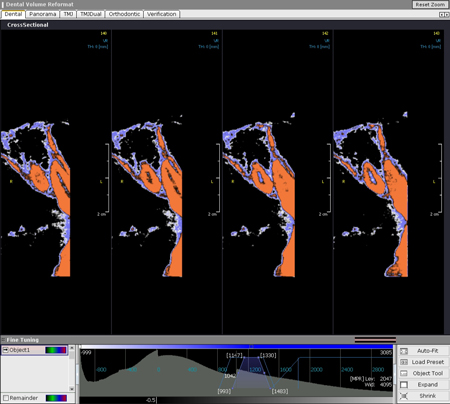Select the fourth cross-sectional slice view
The height and width of the screenshot is (404, 450).
389,182
